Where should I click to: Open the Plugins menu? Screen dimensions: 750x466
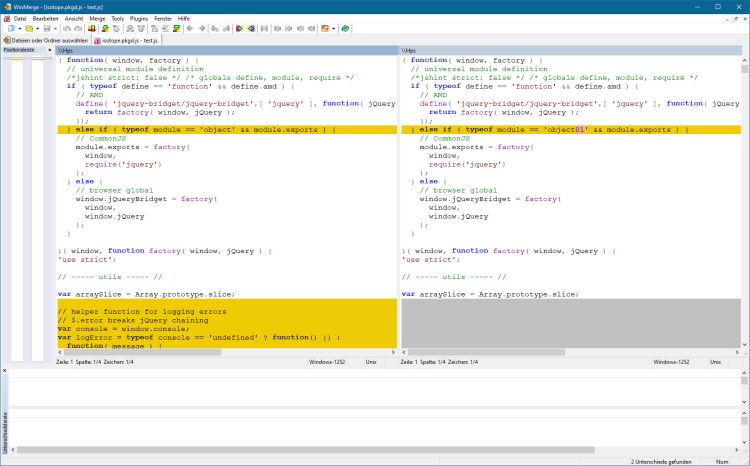point(139,18)
